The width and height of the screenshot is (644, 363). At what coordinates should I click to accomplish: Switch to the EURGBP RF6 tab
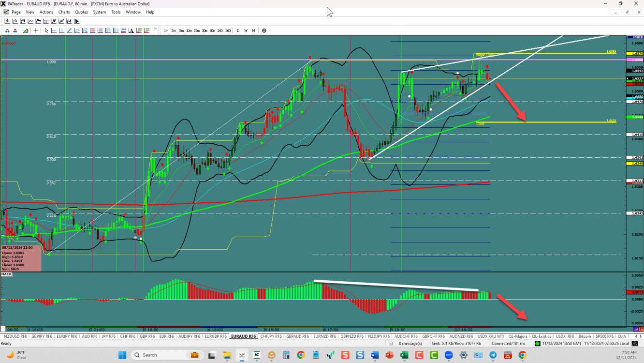[x=217, y=336]
